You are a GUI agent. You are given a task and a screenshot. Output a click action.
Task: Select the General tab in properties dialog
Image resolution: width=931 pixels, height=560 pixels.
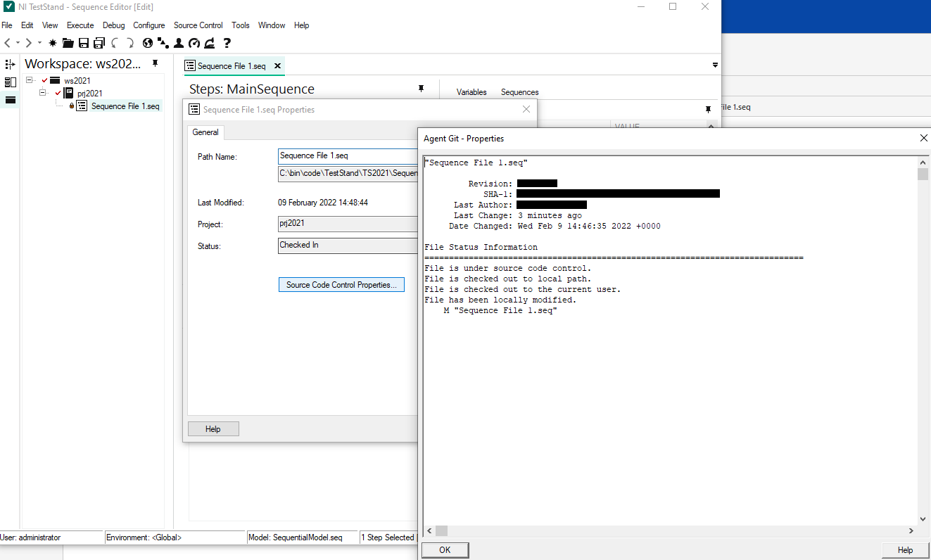[x=205, y=132]
